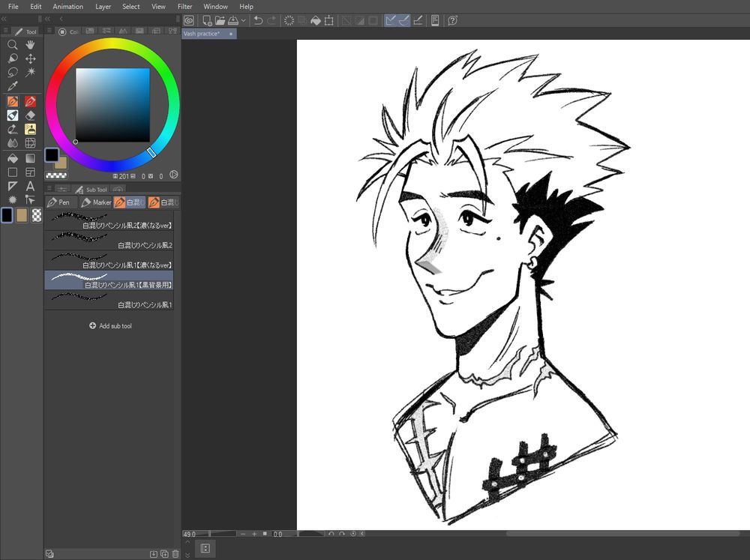Click inside the saturation-brightness color square
This screenshot has width=750, height=560.
coord(113,105)
